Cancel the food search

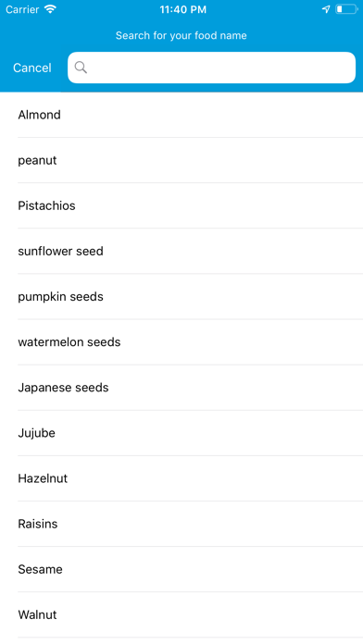32,68
